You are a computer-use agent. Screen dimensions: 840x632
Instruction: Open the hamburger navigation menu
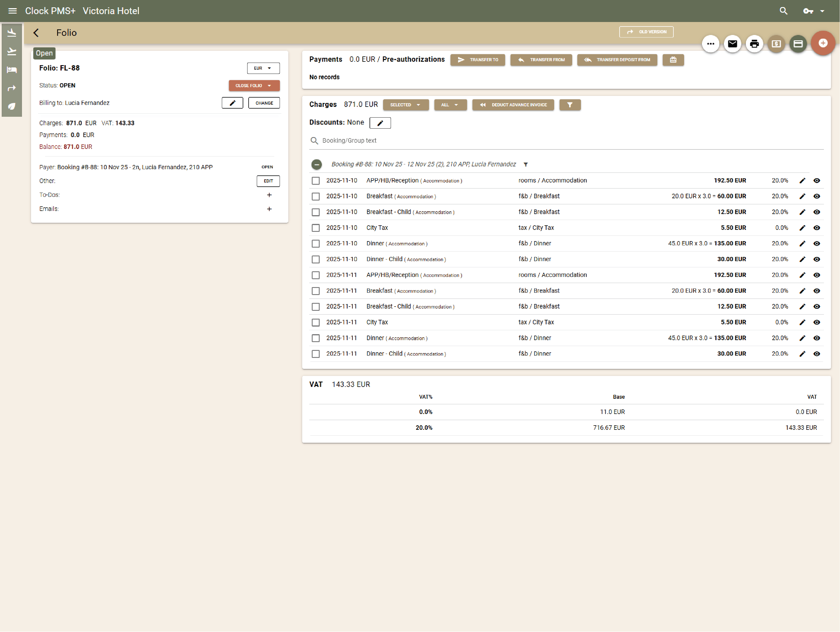point(12,11)
